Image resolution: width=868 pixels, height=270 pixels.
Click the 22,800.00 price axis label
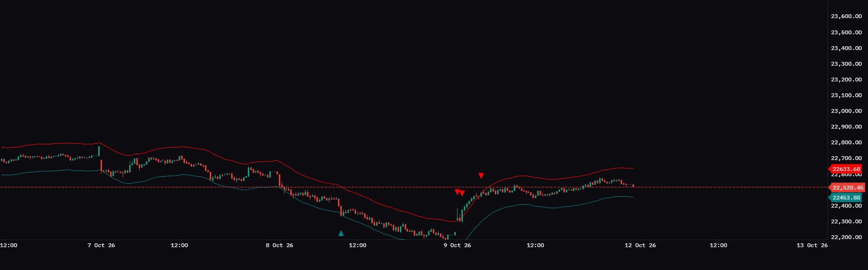tap(846, 142)
